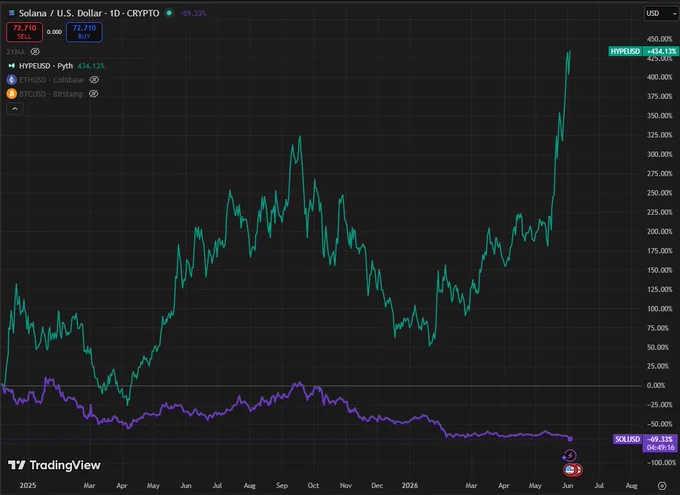
Task: Show the hidden BTCUSD Bitstamp series
Action: [x=93, y=94]
